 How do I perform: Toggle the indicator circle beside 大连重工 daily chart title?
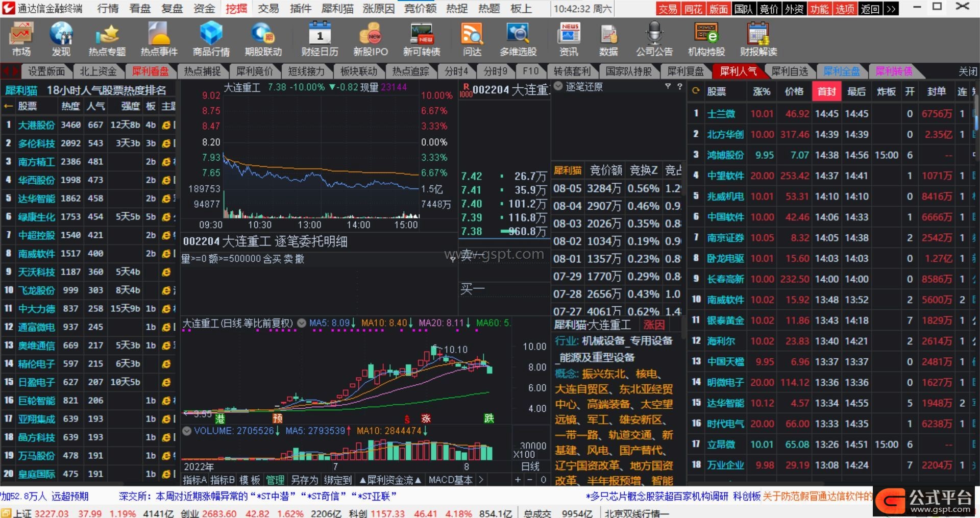(x=302, y=323)
